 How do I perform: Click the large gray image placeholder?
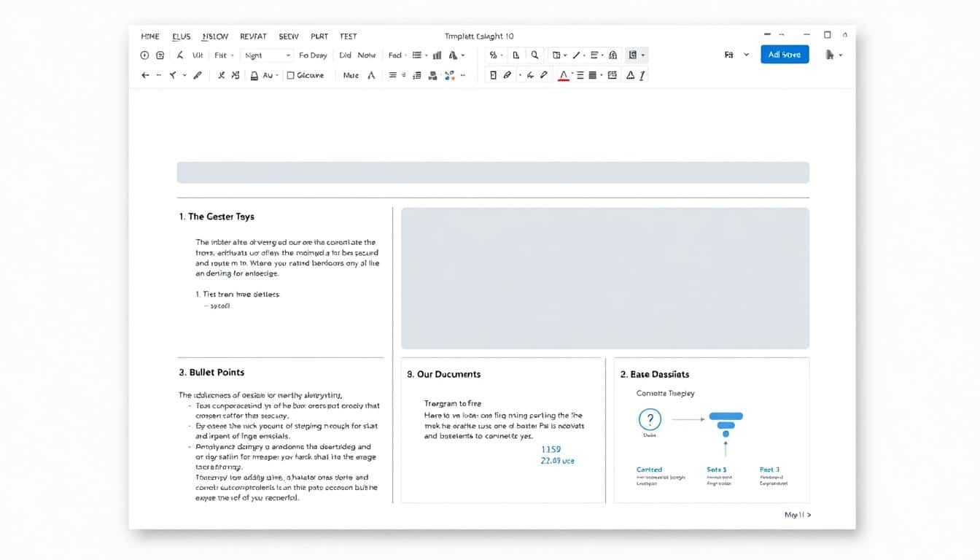pyautogui.click(x=605, y=279)
